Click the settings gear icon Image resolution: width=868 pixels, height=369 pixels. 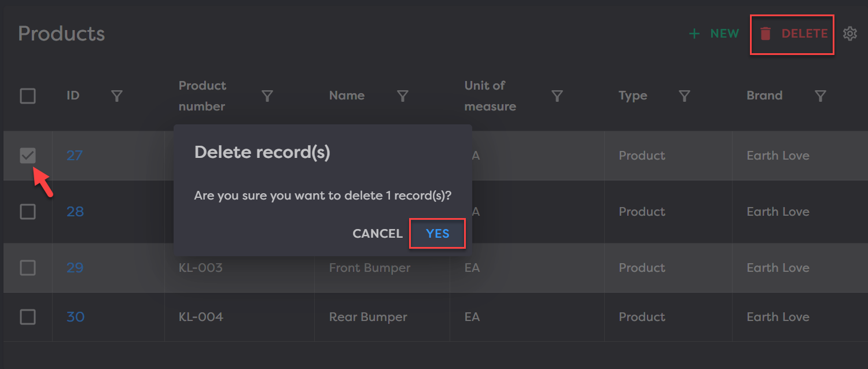click(849, 34)
